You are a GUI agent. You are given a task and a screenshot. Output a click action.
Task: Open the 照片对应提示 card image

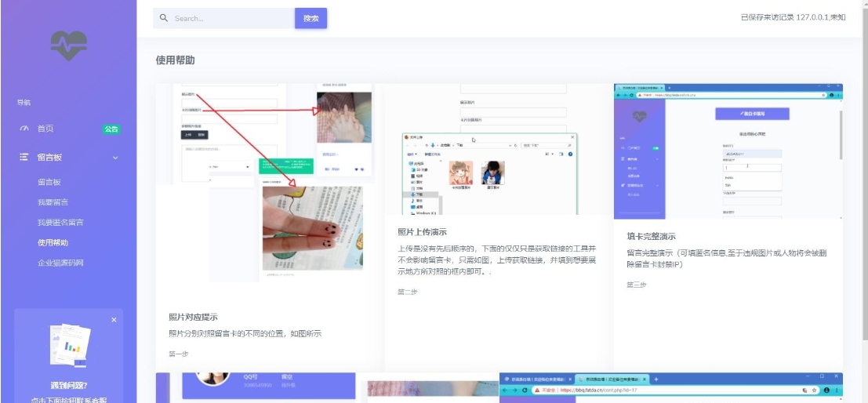[263, 184]
